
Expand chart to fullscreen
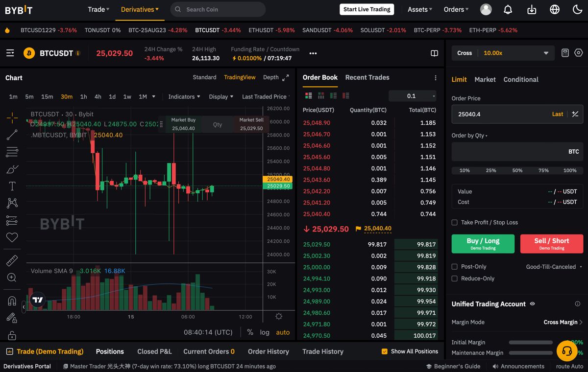[286, 77]
